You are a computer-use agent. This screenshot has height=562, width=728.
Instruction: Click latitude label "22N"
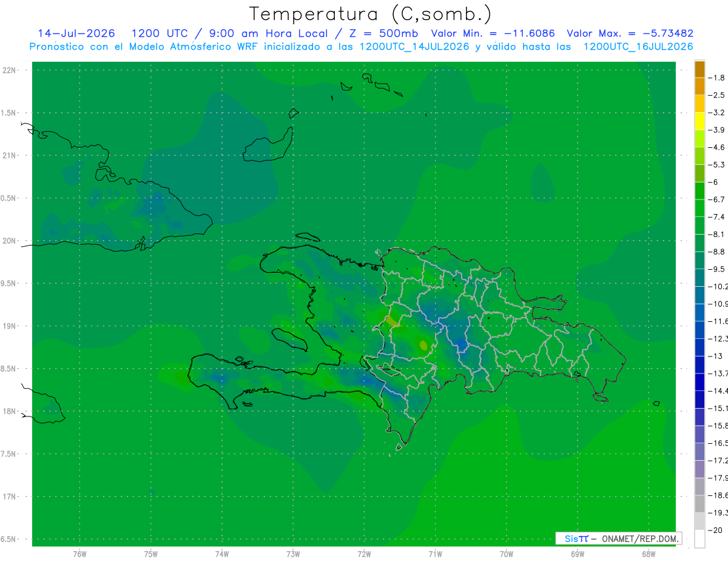[x=10, y=70]
